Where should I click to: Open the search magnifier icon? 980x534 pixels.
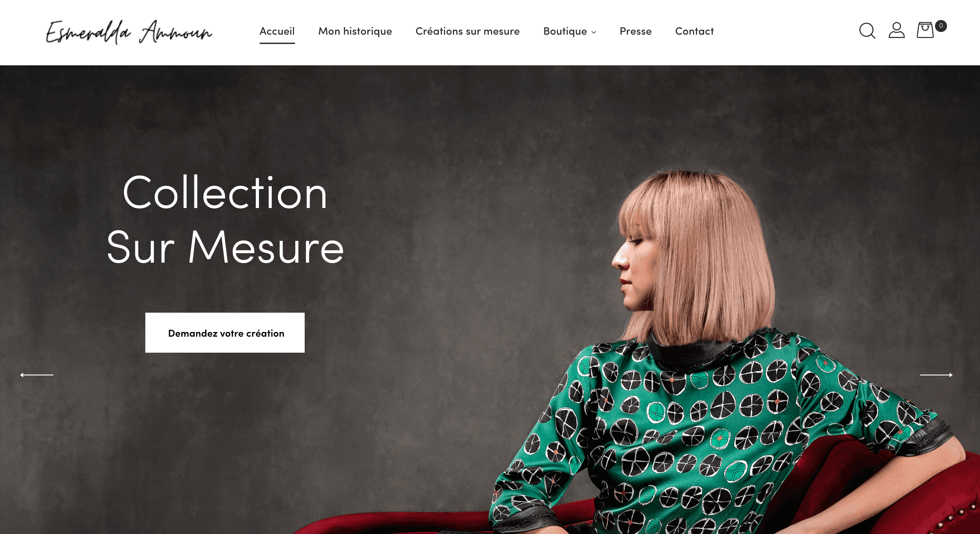[867, 31]
